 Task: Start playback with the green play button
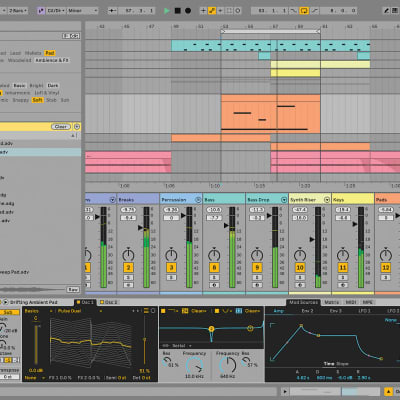tap(167, 11)
